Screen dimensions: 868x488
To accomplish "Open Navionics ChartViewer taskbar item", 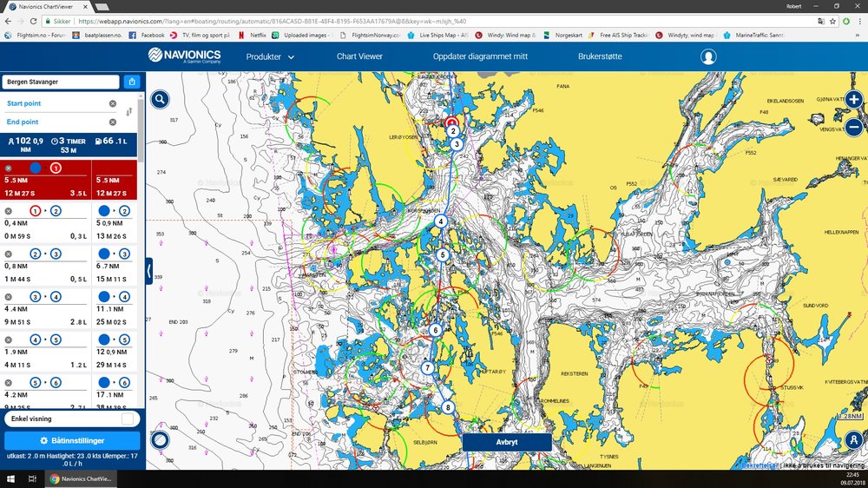I will point(81,478).
